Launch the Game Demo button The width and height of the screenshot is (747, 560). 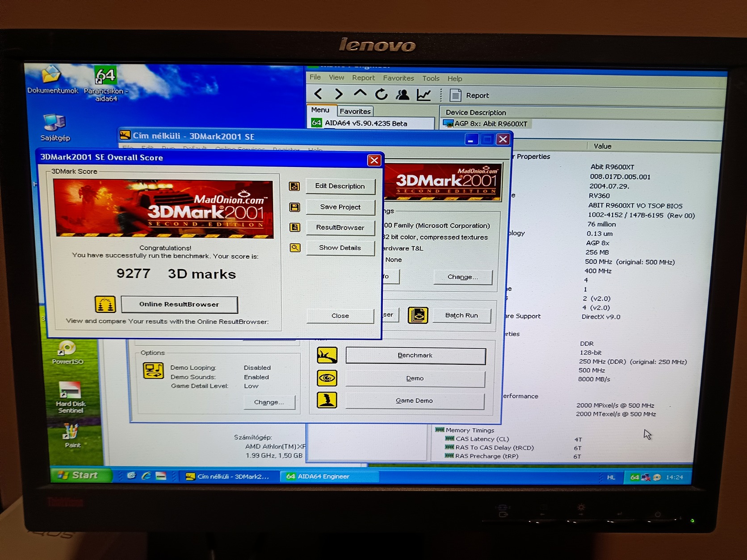(x=415, y=401)
